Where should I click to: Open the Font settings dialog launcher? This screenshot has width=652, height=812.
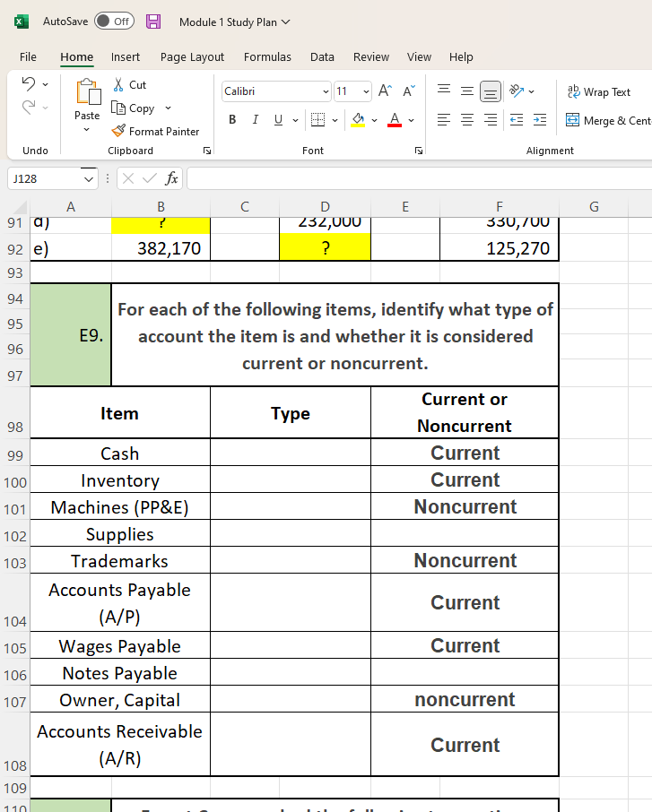click(419, 151)
